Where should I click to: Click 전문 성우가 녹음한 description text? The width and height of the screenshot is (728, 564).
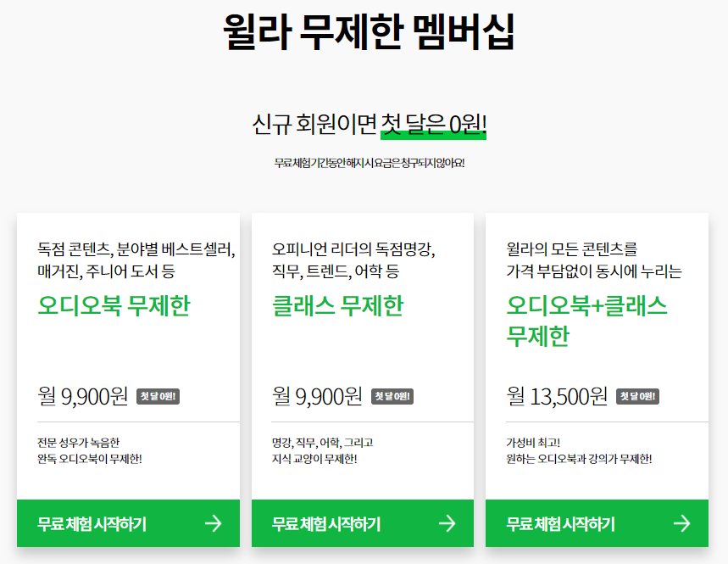(x=79, y=442)
